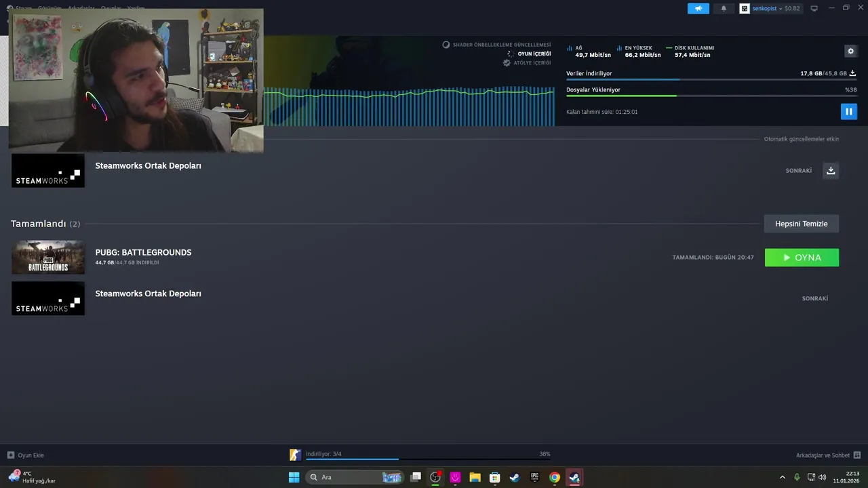Screen dimensions: 868x488
Task: Click the downloading game icon in the bottom bar
Action: pyautogui.click(x=295, y=455)
